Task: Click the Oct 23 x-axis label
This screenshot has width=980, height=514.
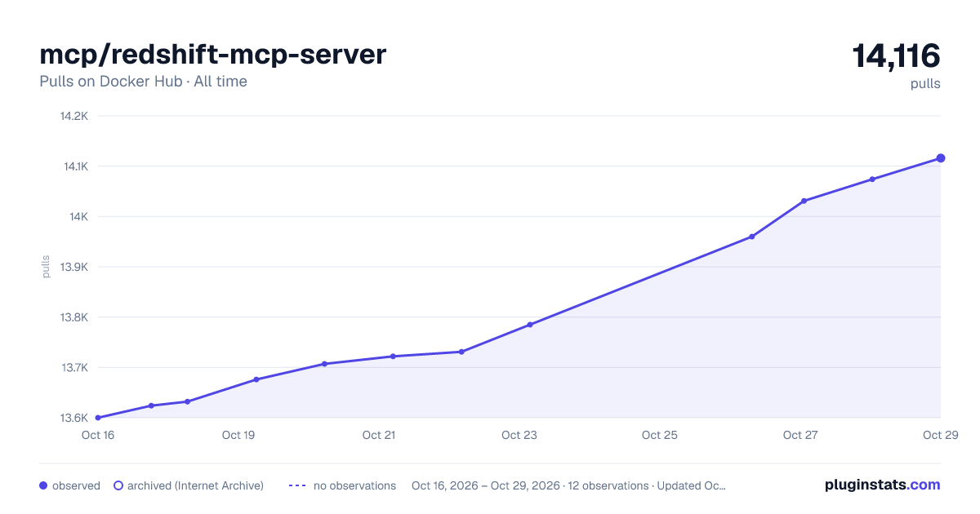Action: (x=519, y=435)
